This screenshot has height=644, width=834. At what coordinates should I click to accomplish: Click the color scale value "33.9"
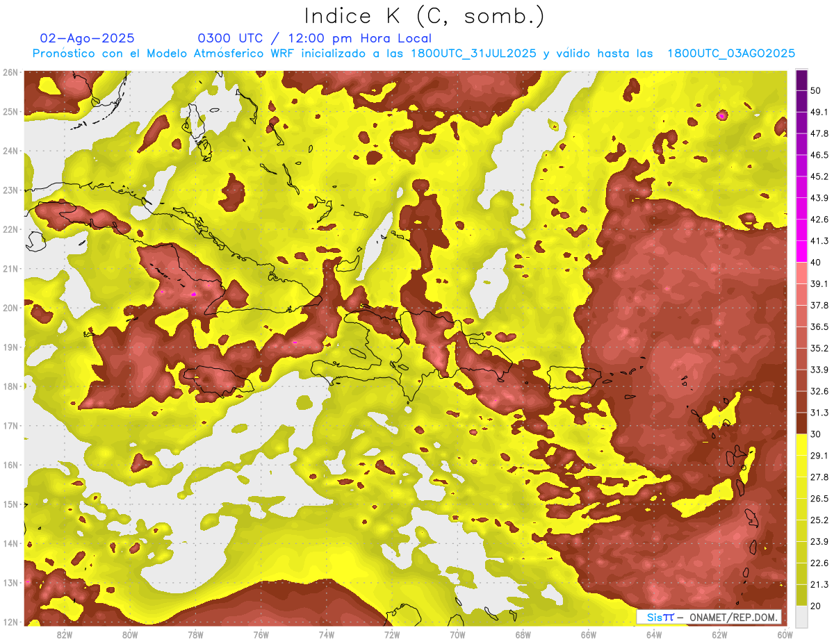[819, 370]
